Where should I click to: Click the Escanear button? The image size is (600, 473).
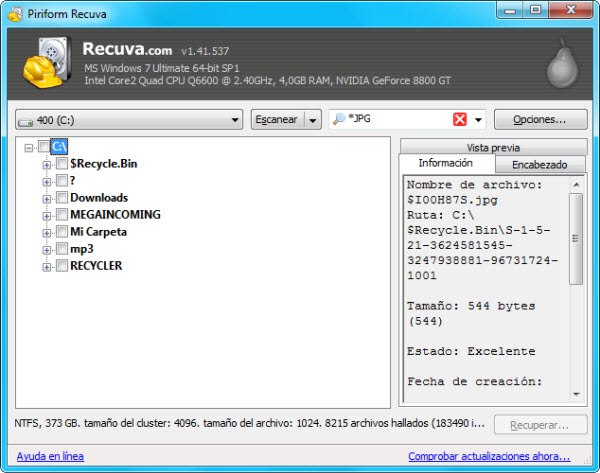(276, 120)
